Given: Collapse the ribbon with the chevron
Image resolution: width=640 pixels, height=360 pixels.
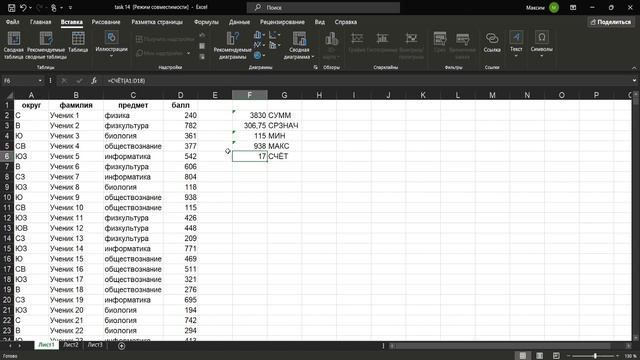Looking at the screenshot, I should [x=634, y=68].
